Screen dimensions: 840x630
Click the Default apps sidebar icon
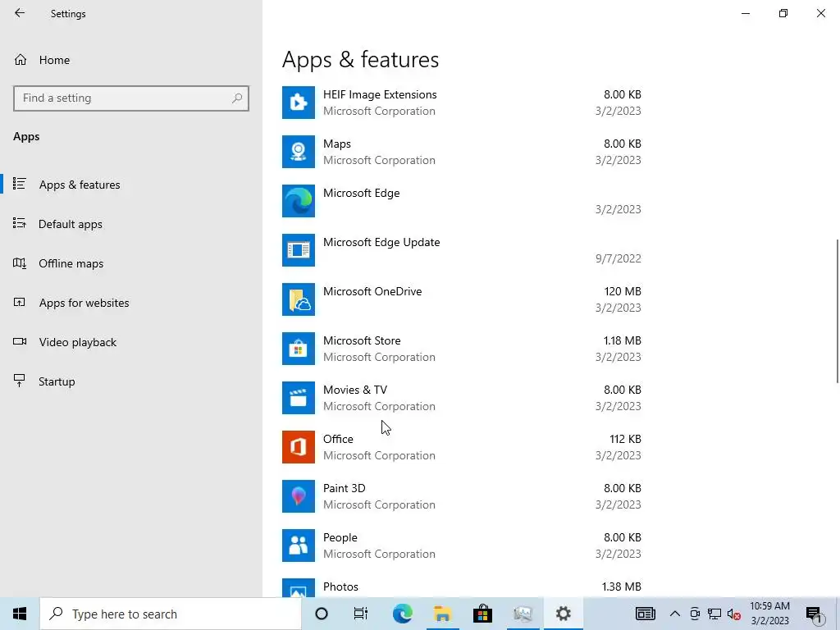pyautogui.click(x=20, y=223)
